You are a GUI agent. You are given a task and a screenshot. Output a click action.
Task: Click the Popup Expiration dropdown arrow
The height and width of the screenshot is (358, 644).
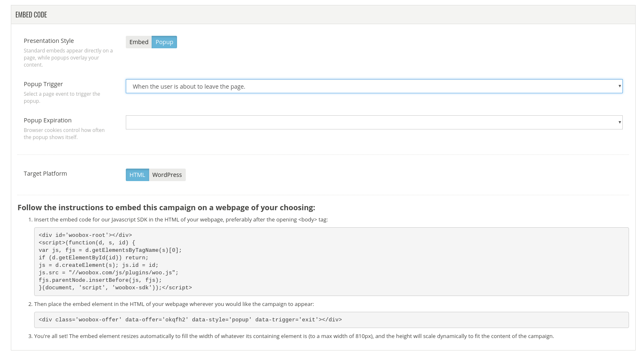tap(619, 122)
